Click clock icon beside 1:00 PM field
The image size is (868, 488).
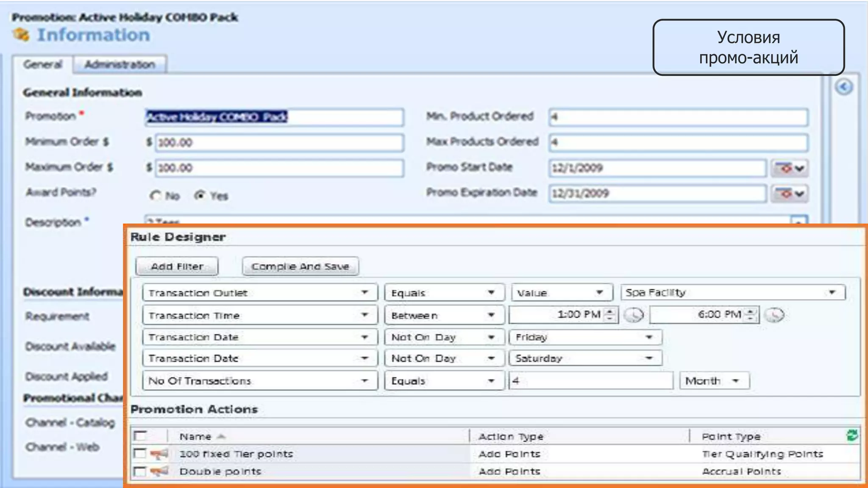point(634,315)
